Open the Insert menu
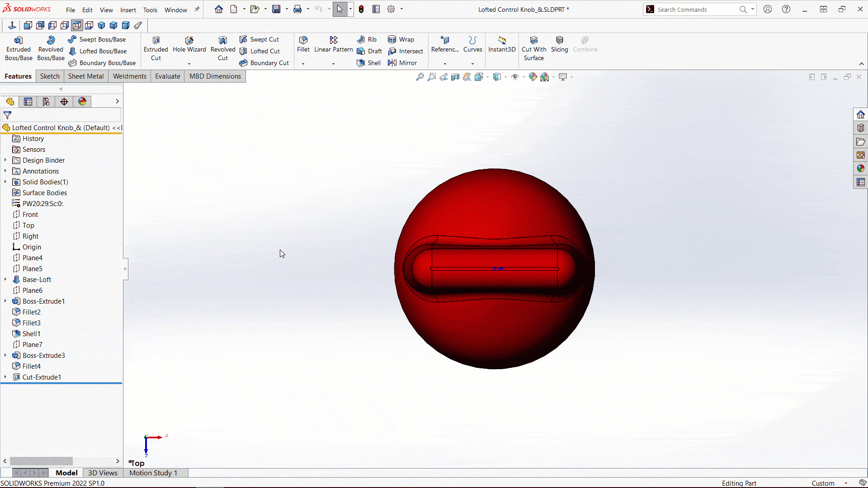 (x=128, y=10)
